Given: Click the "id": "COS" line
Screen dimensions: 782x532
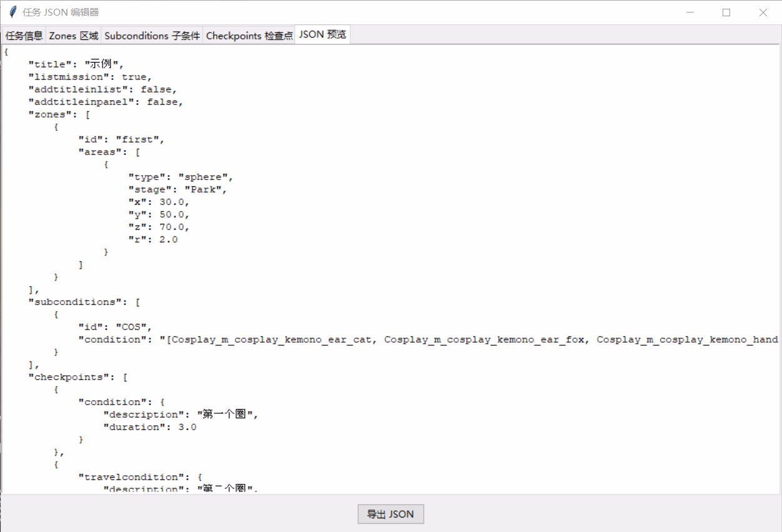Looking at the screenshot, I should [115, 327].
